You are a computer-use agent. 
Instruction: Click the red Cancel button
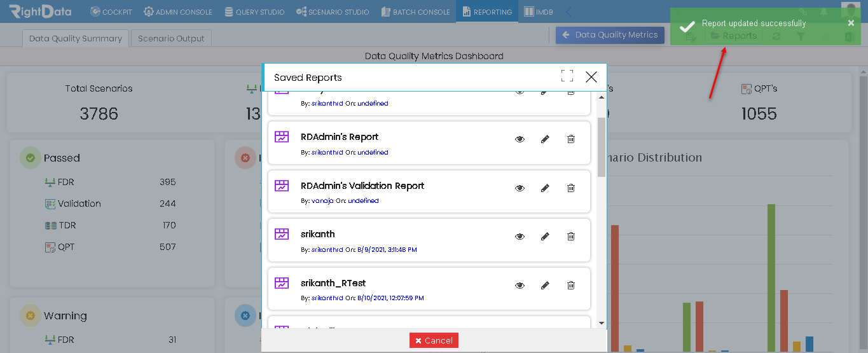pos(434,340)
